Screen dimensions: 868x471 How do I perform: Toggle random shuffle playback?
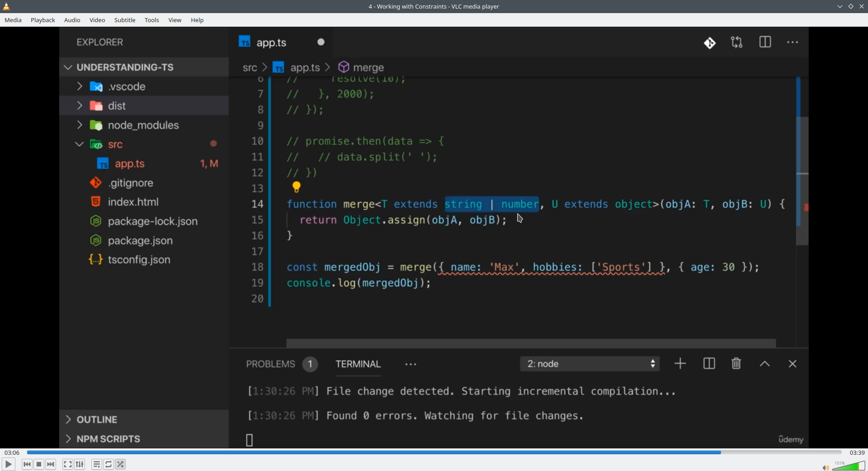[x=121, y=464]
